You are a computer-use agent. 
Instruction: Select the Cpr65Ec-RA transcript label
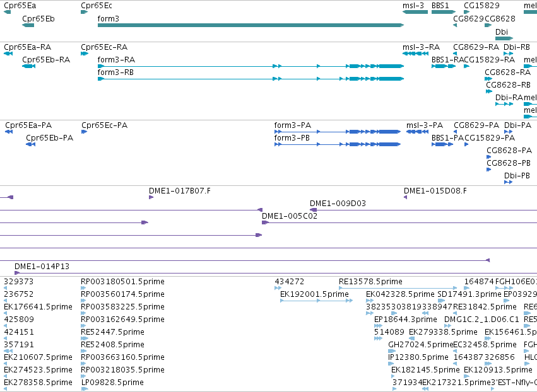point(104,47)
